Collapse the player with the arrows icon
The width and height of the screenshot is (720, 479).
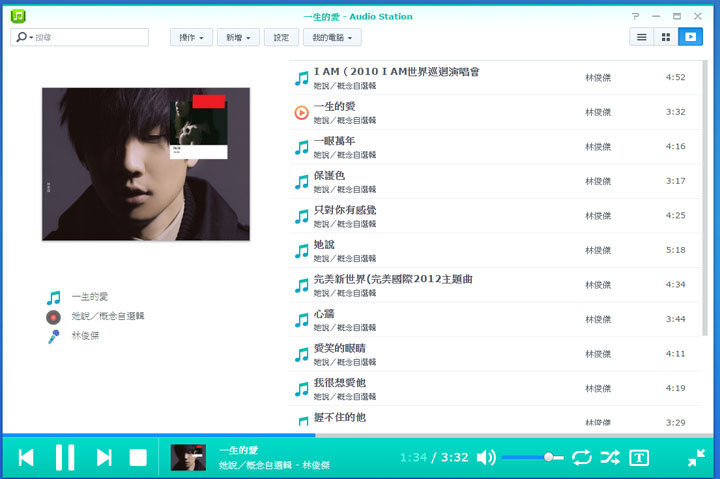pos(696,457)
